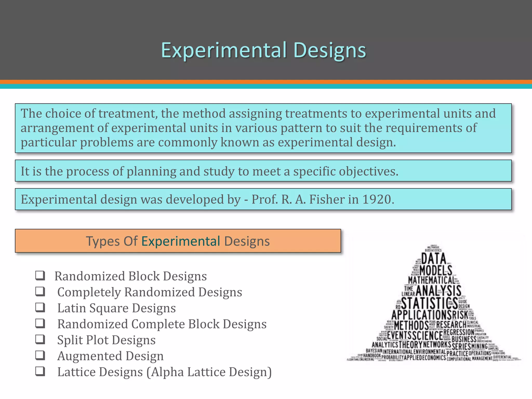Click the Augmented Design list item

point(110,356)
